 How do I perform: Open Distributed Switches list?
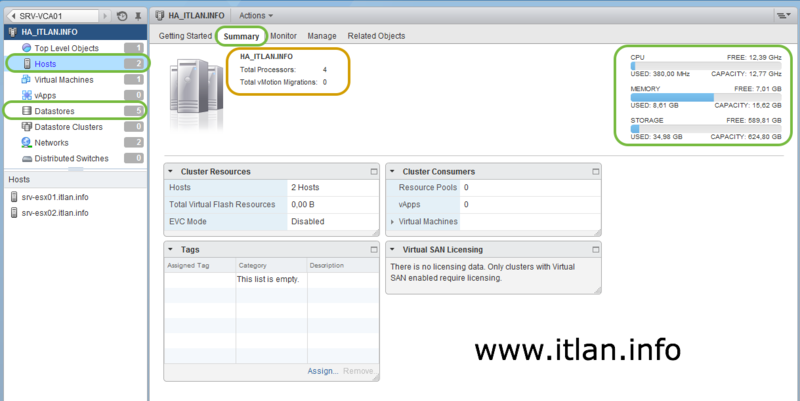[71, 158]
